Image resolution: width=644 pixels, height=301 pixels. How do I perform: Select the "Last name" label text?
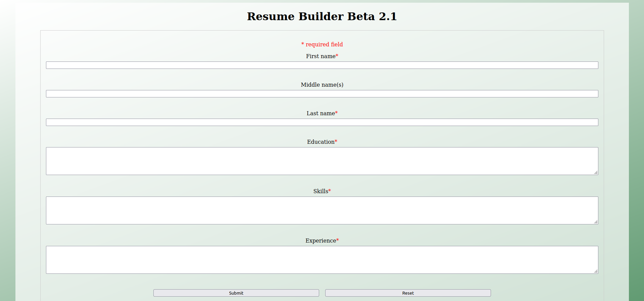point(320,113)
